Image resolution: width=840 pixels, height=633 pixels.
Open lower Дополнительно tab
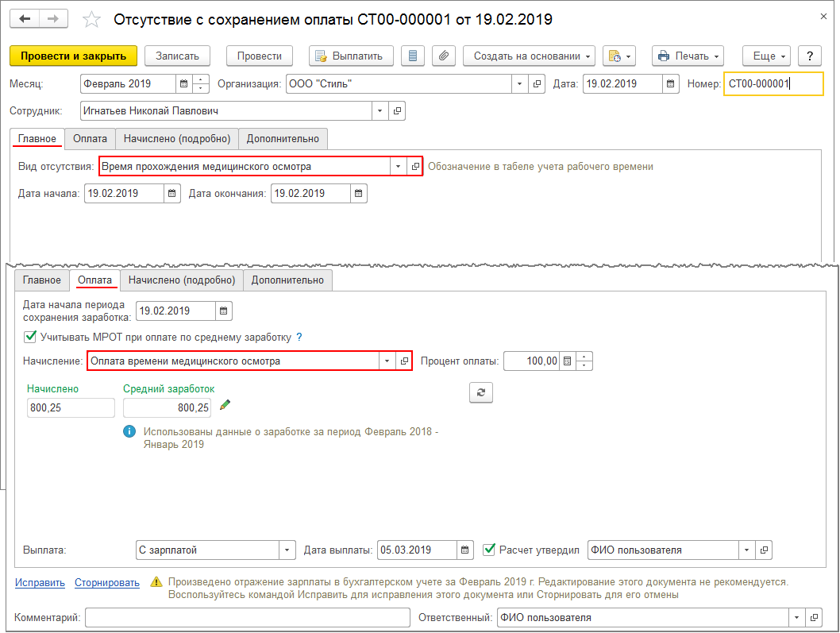287,280
